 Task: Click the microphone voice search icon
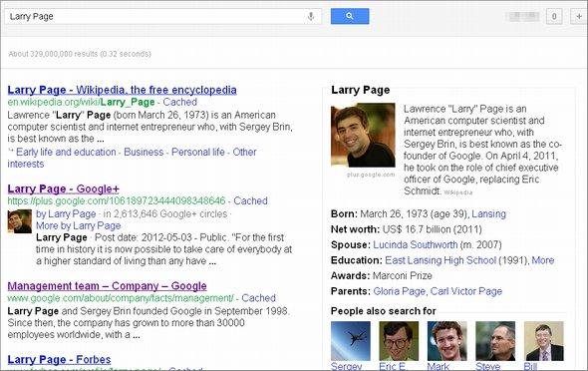click(311, 17)
